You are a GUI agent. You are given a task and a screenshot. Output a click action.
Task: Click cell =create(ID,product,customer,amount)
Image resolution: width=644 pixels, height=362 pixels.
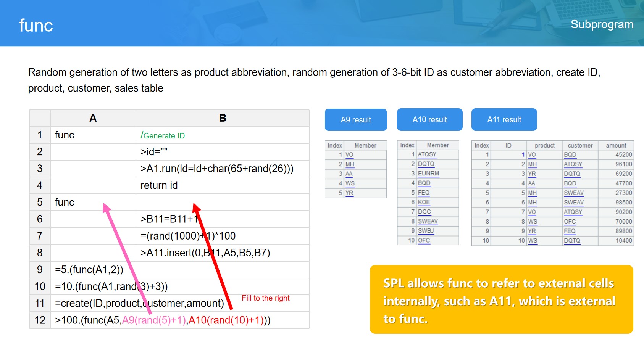pos(139,303)
